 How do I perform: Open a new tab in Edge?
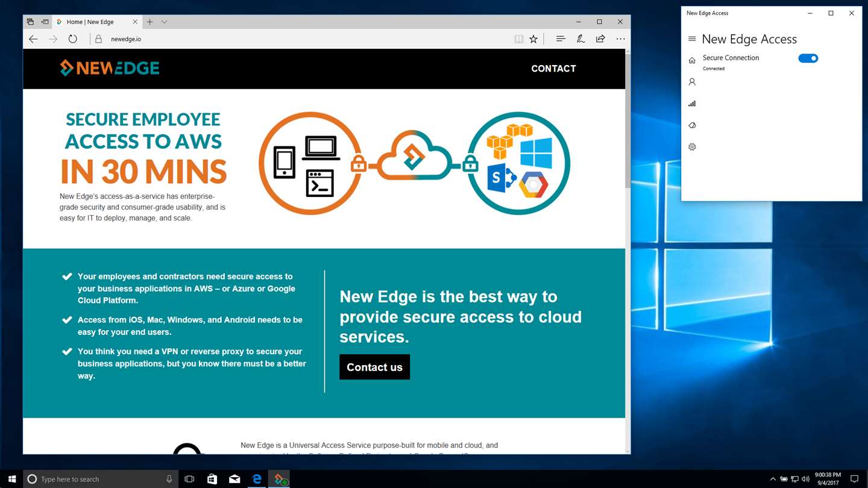[150, 22]
